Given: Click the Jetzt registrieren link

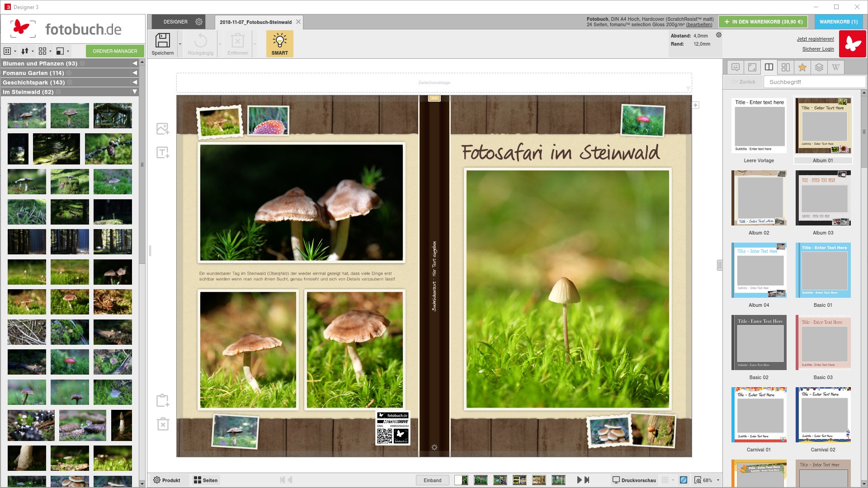Looking at the screenshot, I should tap(815, 39).
